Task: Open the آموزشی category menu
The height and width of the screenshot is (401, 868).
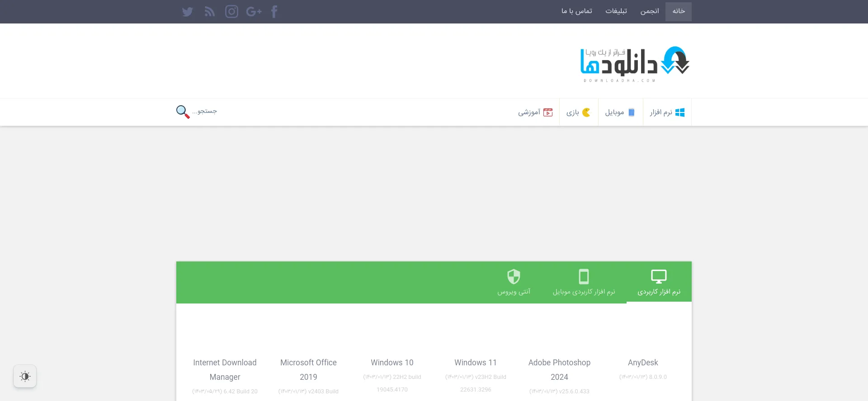Action: (535, 112)
